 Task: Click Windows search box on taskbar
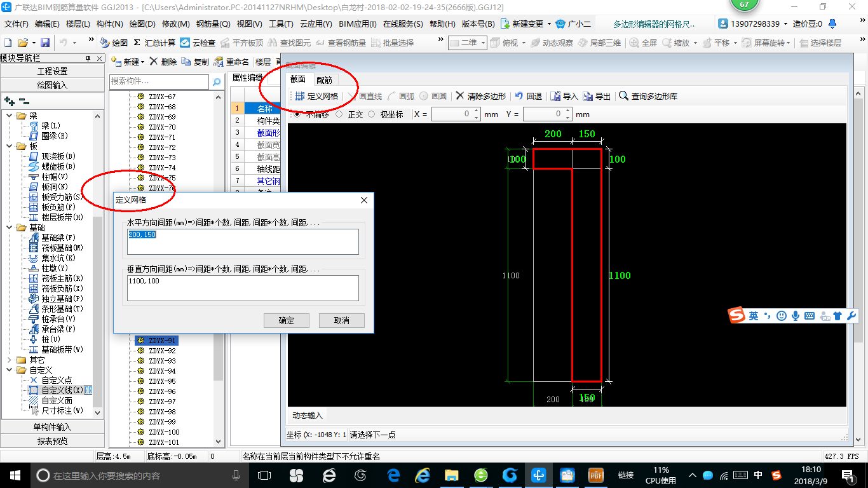pos(139,475)
